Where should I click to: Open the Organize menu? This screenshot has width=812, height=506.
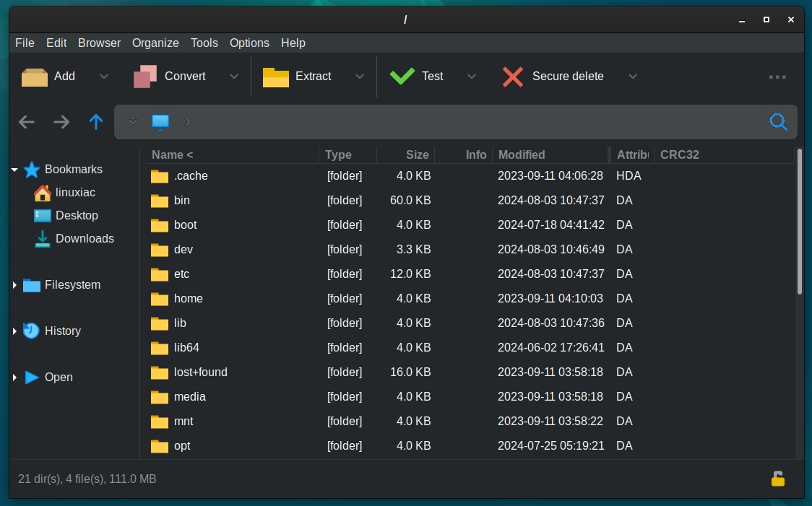point(155,43)
